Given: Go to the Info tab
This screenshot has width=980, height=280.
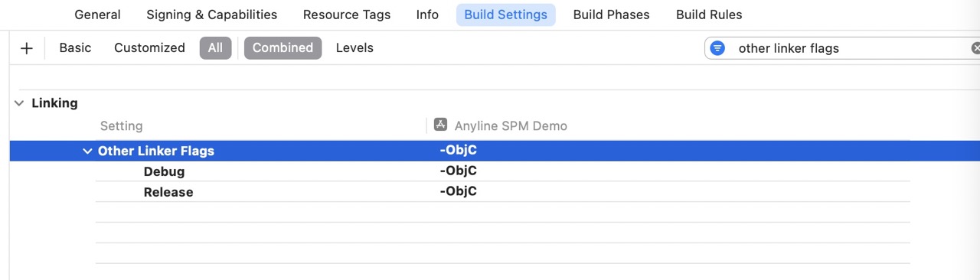Looking at the screenshot, I should [427, 15].
